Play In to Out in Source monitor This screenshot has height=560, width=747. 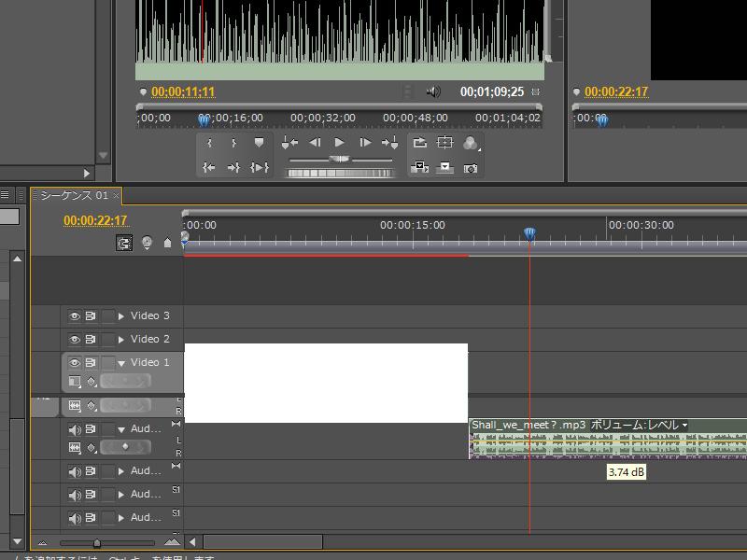click(x=260, y=167)
